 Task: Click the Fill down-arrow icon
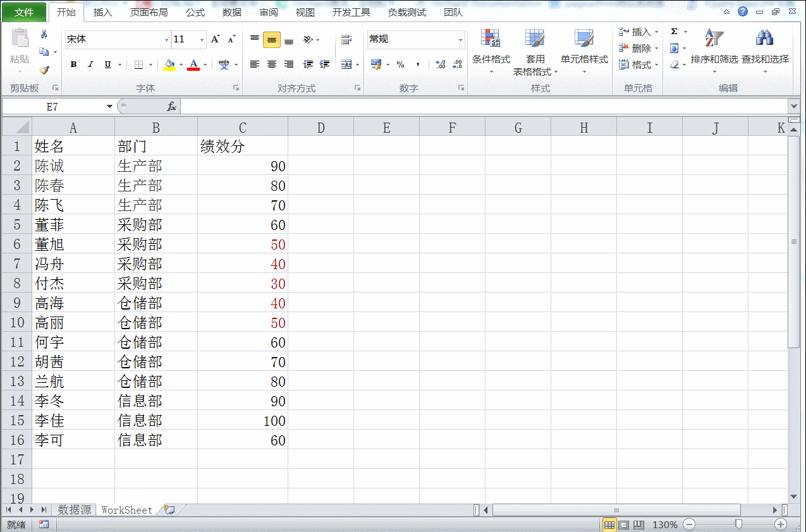pyautogui.click(x=674, y=48)
